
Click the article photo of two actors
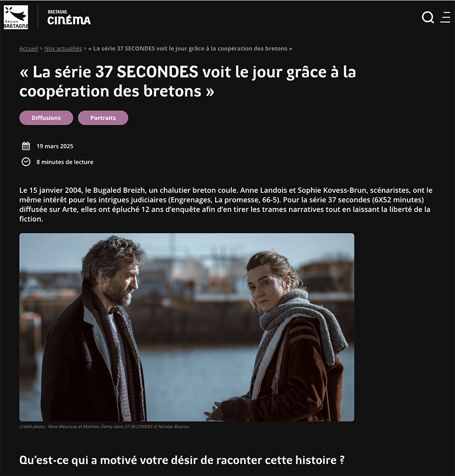coord(187,327)
